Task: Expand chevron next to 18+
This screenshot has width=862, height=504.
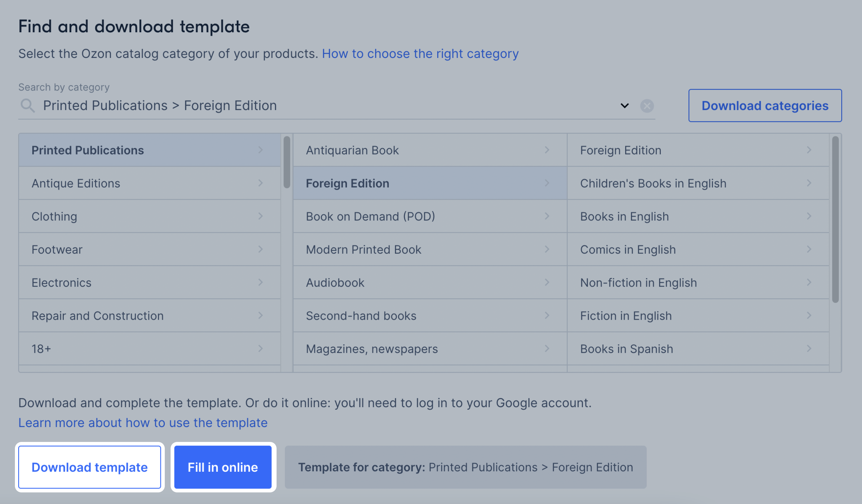Action: 260,348
